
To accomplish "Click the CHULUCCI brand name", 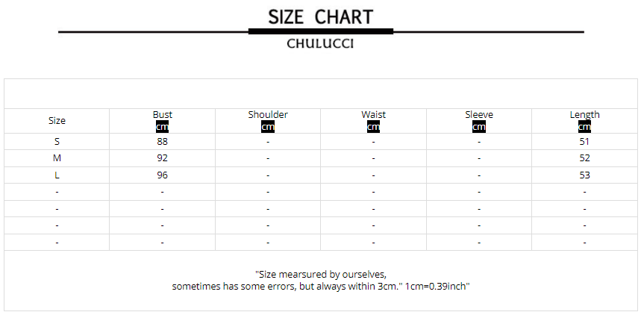I will (x=320, y=44).
